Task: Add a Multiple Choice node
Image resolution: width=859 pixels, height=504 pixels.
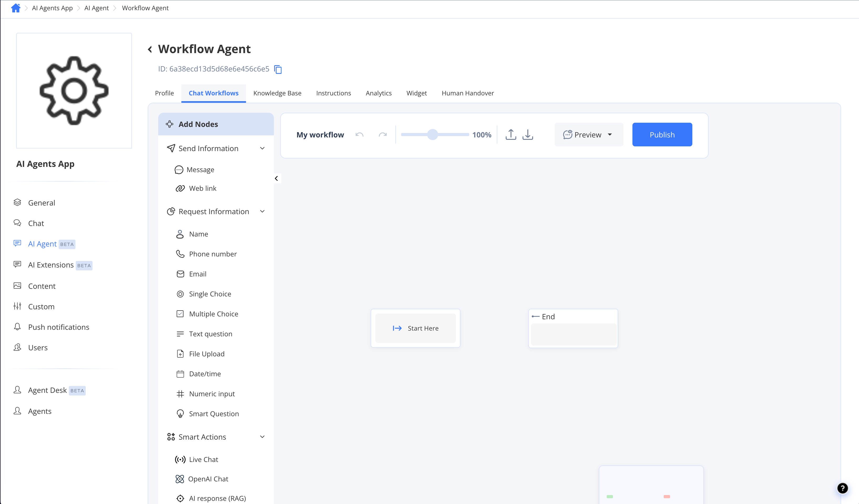Action: pyautogui.click(x=207, y=314)
